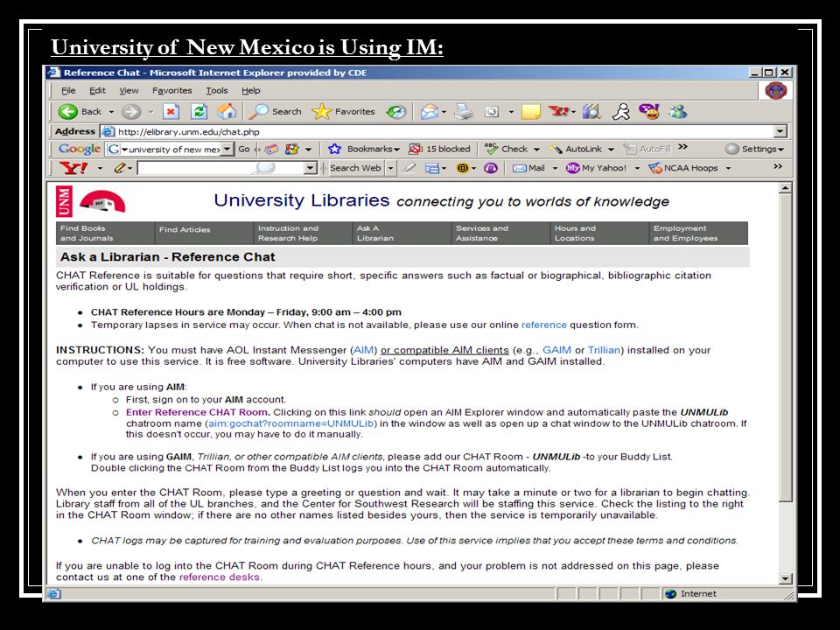Show more Yahoo toolbar buttons via chevron
Screen dimensions: 840x630
pyautogui.click(x=778, y=166)
